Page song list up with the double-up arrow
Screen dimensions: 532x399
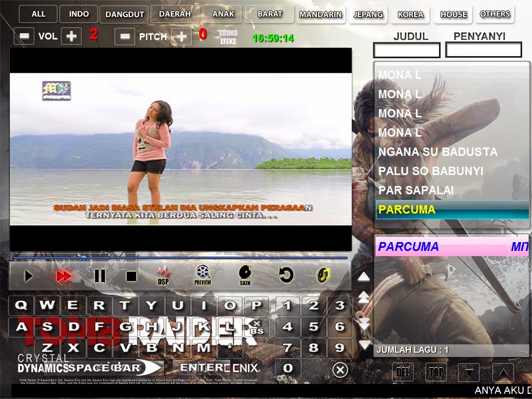tap(363, 297)
